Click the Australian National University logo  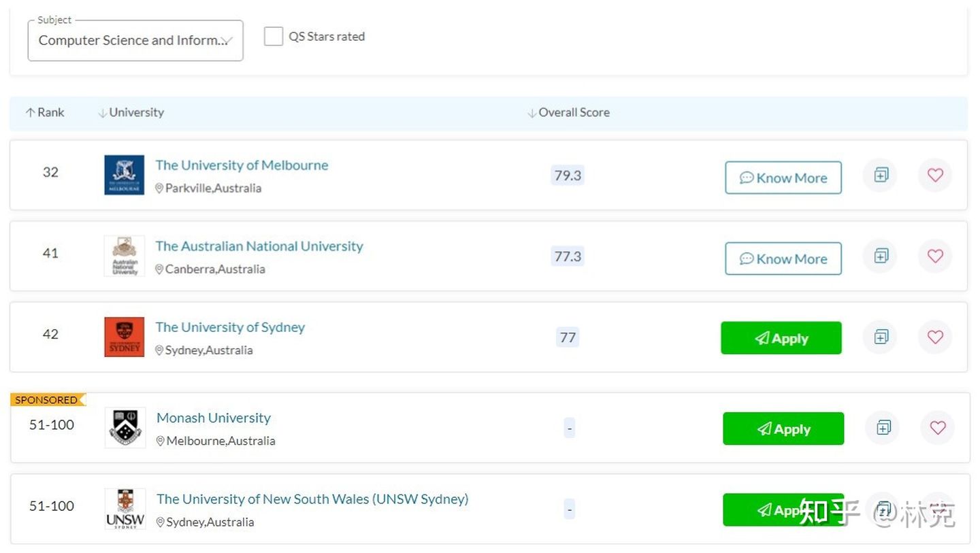[124, 256]
